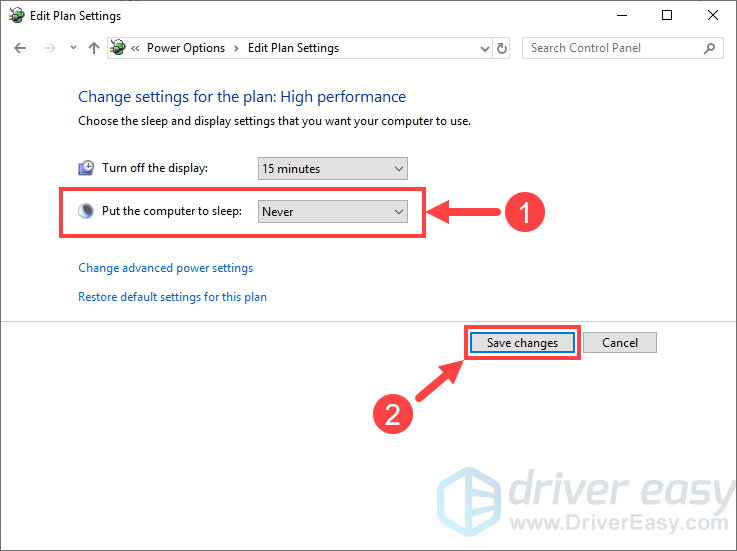Click Restore default settings for this plan
737x551 pixels.
172,297
